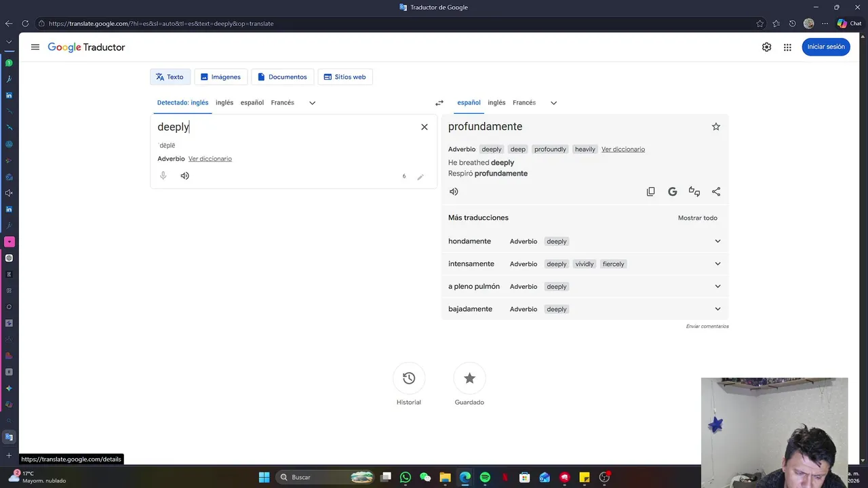Expand the vertical tabs chevron
868x488 pixels.
coord(9,42)
